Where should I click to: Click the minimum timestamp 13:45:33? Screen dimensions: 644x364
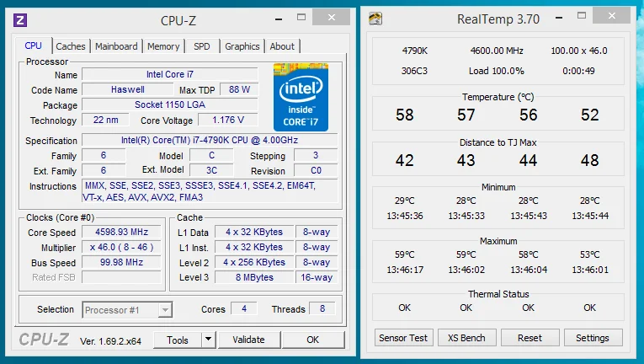point(466,216)
